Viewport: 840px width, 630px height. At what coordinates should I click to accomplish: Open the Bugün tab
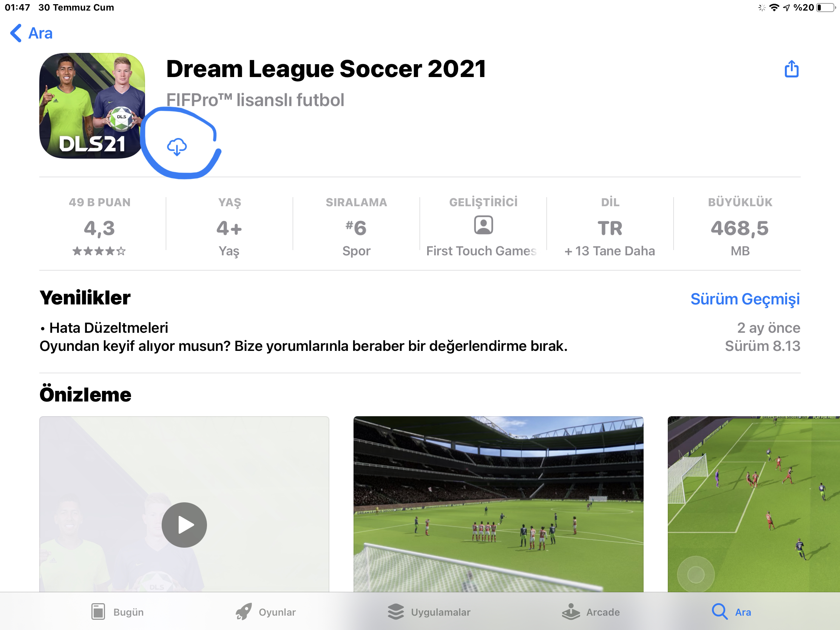point(117,612)
